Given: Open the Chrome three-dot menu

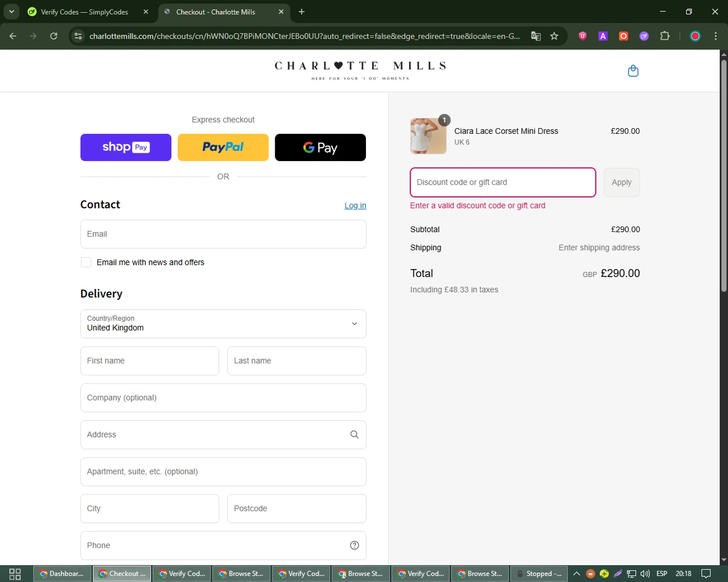Looking at the screenshot, I should click(x=715, y=36).
